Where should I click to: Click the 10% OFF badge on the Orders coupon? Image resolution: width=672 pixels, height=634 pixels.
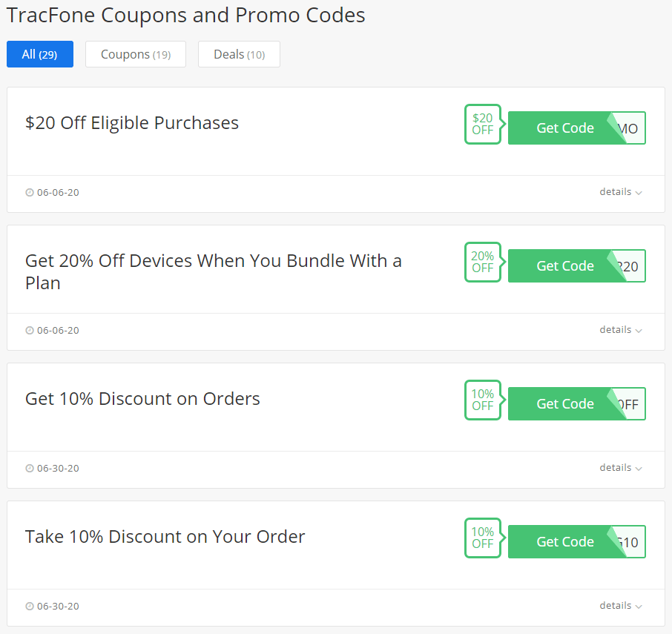[x=483, y=400]
